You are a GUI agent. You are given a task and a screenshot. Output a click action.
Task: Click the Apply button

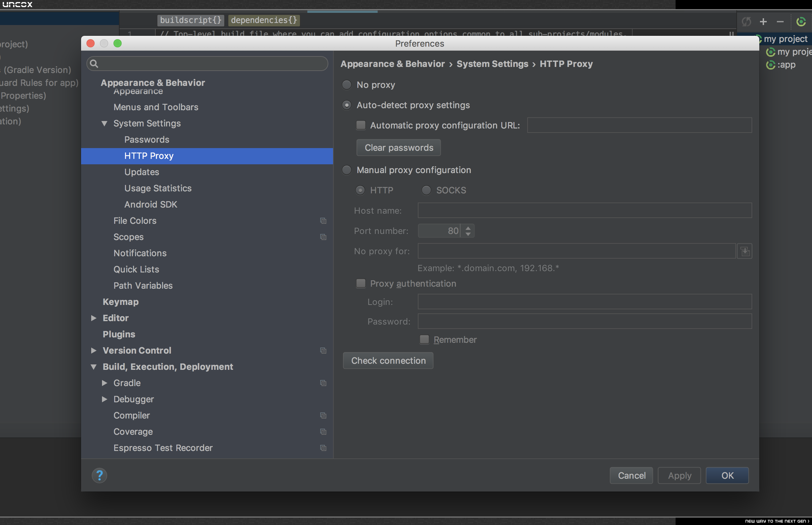click(679, 475)
